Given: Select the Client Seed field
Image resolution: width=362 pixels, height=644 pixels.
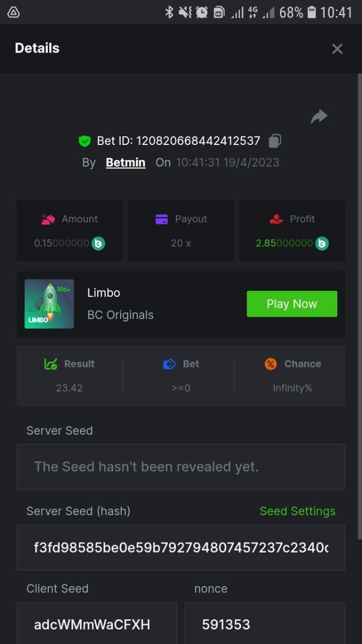Looking at the screenshot, I should coord(97,624).
